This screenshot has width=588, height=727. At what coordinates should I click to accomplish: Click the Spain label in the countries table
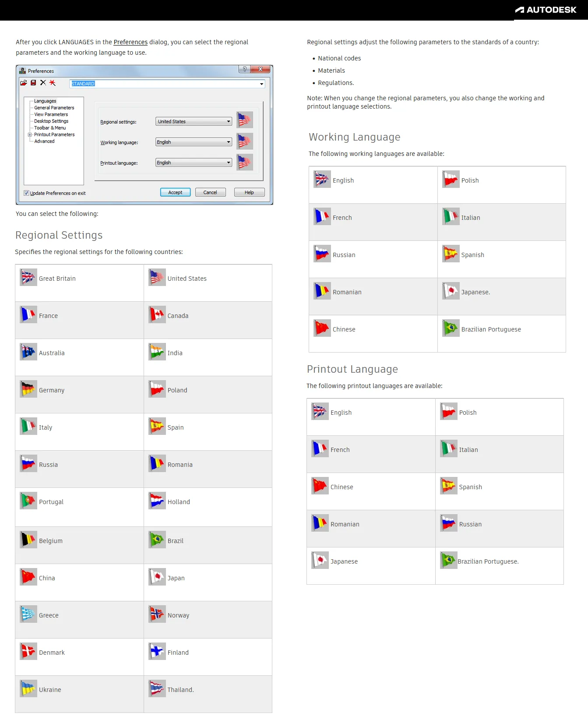[x=176, y=427]
